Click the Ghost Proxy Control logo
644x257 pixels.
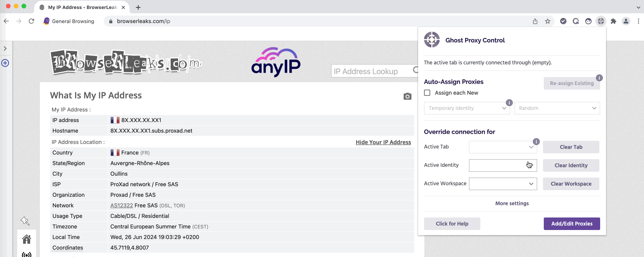click(432, 40)
